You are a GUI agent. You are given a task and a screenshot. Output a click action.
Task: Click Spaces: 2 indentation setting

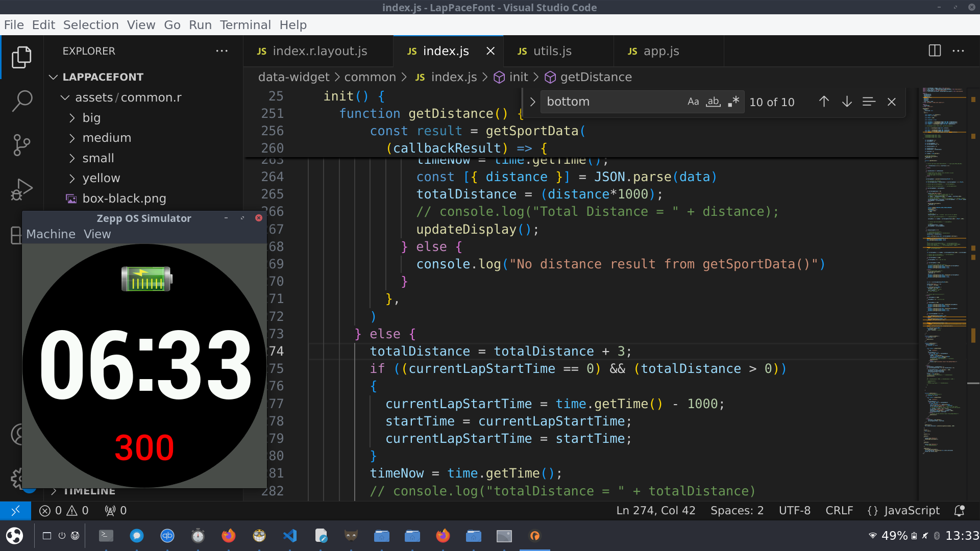(x=737, y=511)
